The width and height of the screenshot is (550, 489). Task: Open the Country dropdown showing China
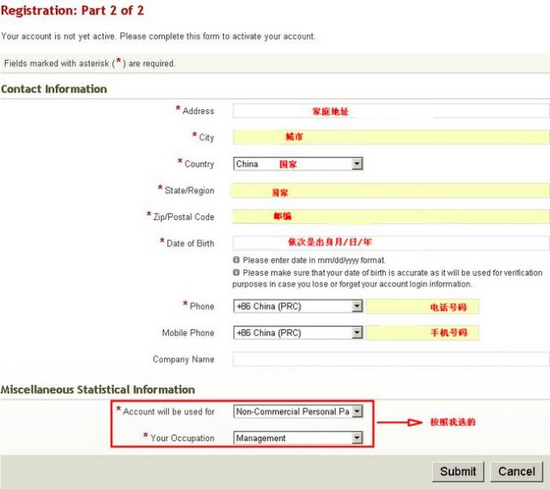[x=298, y=164]
